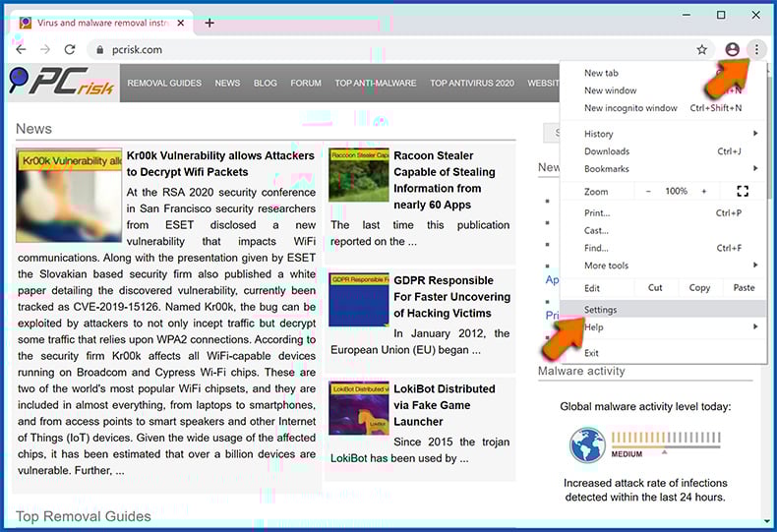Click the LokiBot Distributed thumbnail image
This screenshot has width=777, height=532.
(x=359, y=409)
